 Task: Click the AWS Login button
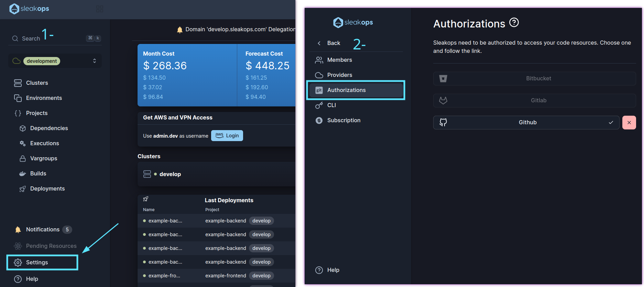(x=227, y=136)
